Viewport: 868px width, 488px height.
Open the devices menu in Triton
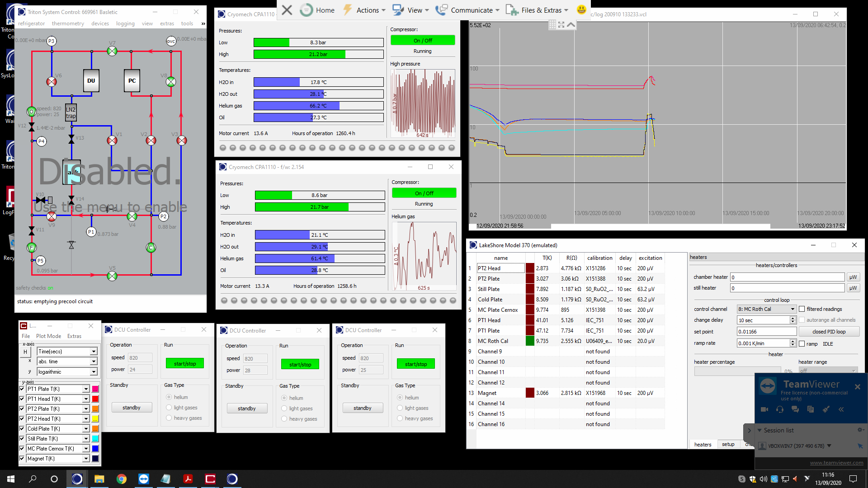[x=100, y=23]
